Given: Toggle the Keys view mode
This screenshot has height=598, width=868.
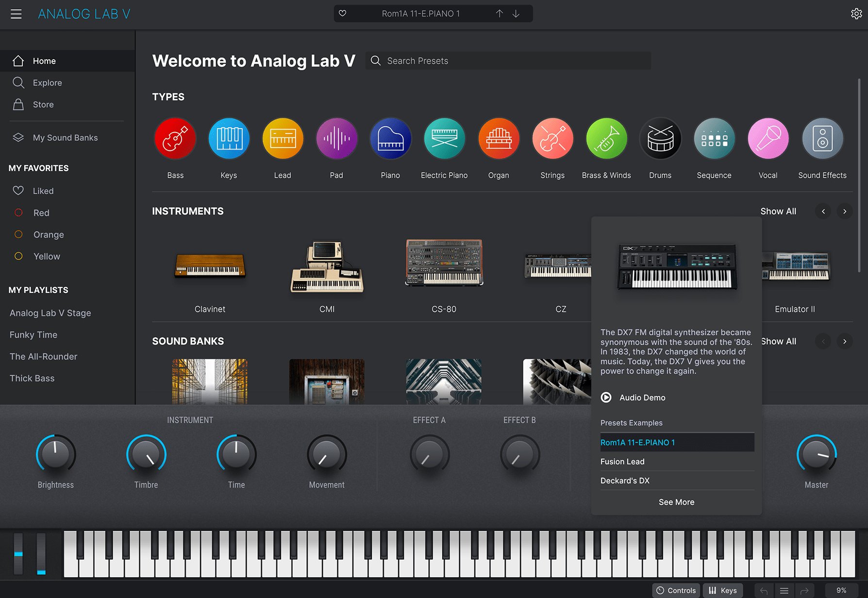Looking at the screenshot, I should click(723, 590).
